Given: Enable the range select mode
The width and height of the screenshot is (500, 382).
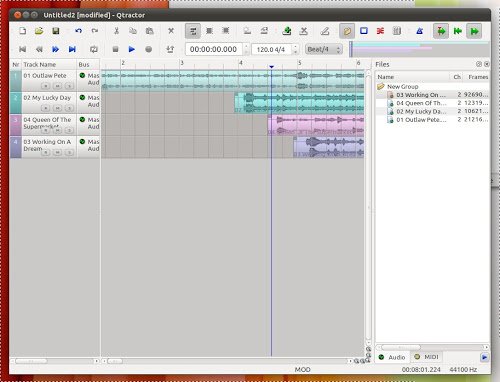Looking at the screenshot, I should tap(209, 31).
